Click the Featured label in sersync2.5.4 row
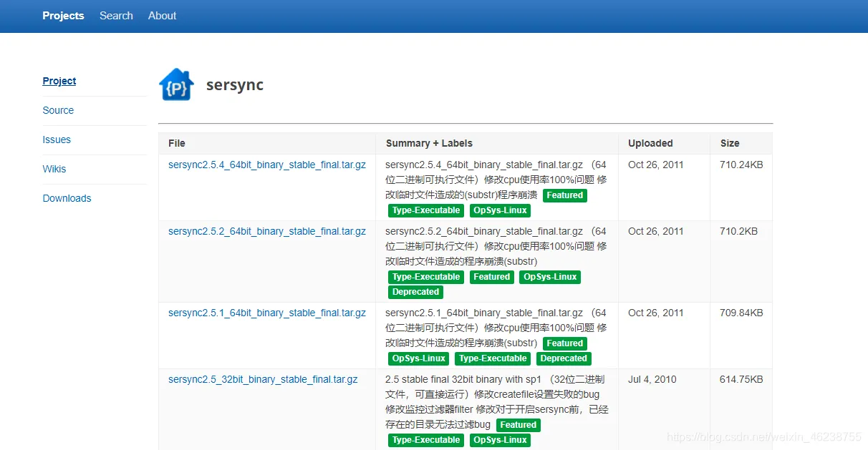 [565, 195]
